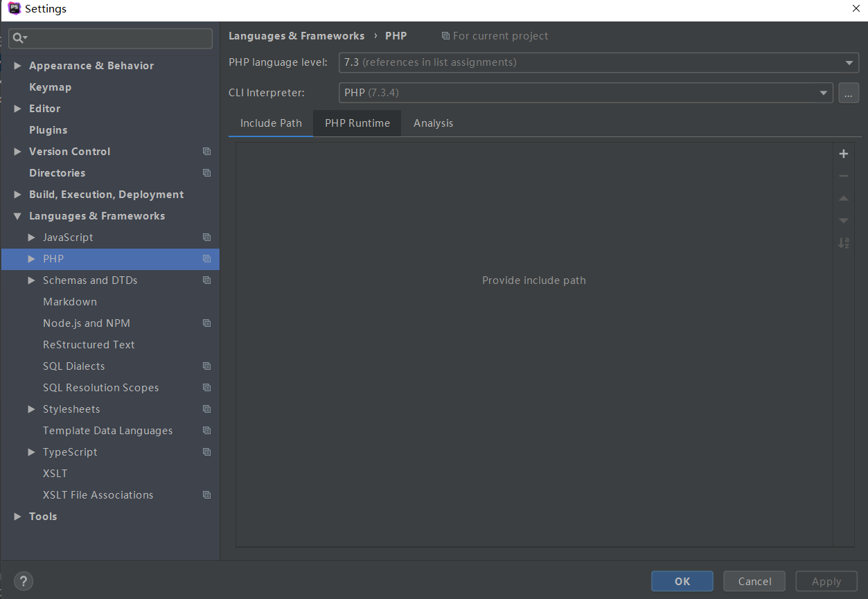
Task: Click the PhpStorm logo in title bar
Action: (x=14, y=8)
